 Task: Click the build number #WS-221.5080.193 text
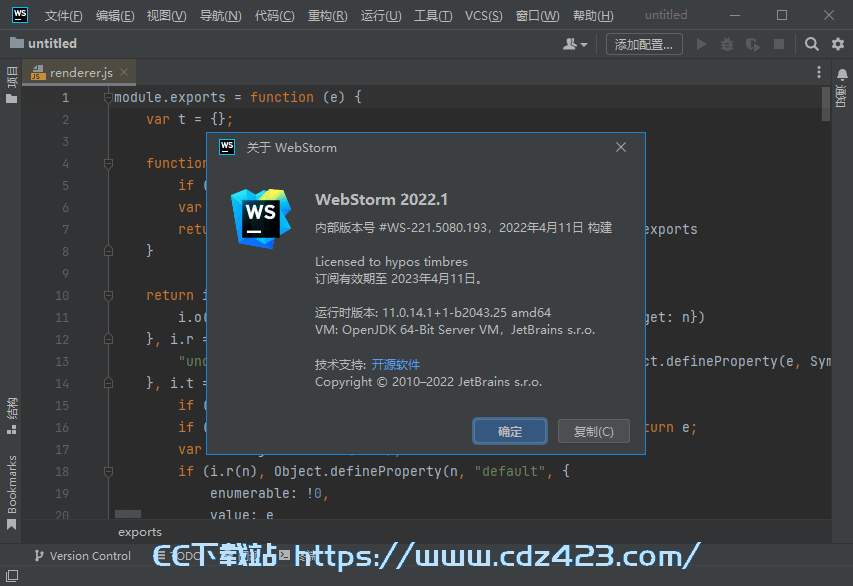click(433, 227)
